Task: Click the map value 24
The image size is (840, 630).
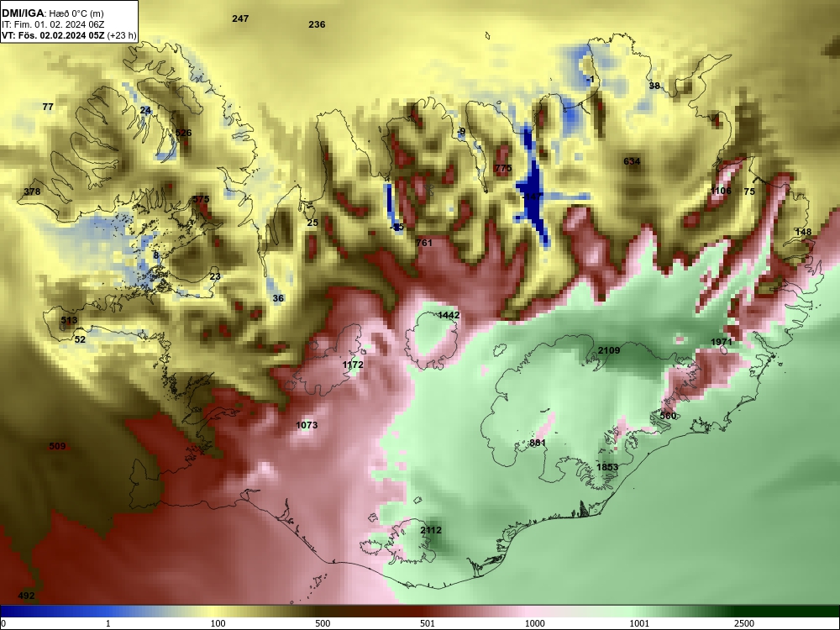Action: [x=145, y=110]
